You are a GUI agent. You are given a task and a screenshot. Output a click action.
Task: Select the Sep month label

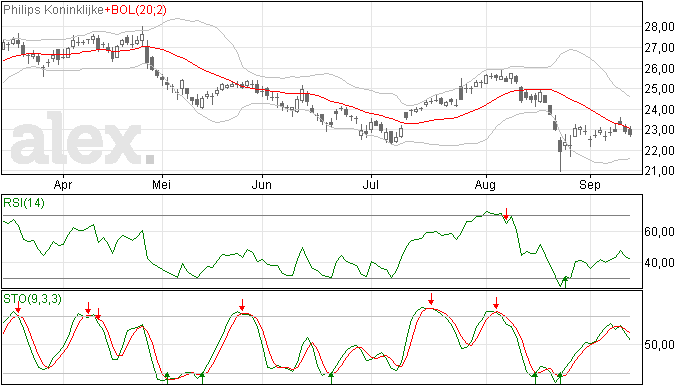[x=590, y=185]
